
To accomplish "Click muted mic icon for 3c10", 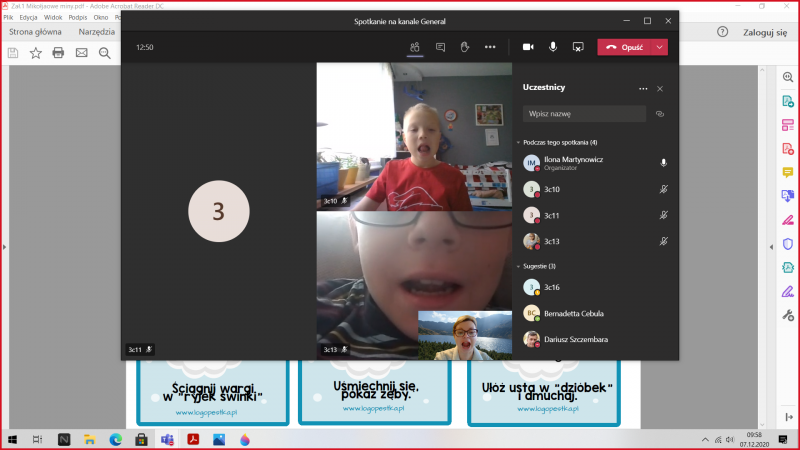I will 663,189.
